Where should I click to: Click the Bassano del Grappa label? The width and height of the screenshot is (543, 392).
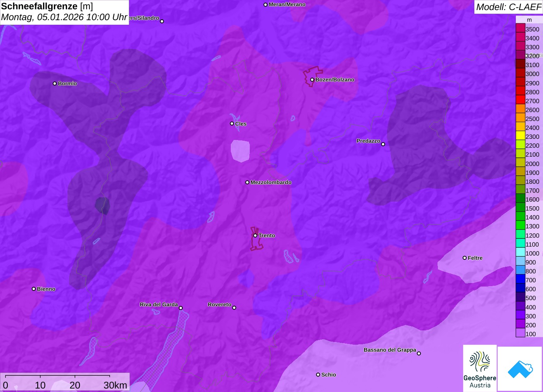390,350
